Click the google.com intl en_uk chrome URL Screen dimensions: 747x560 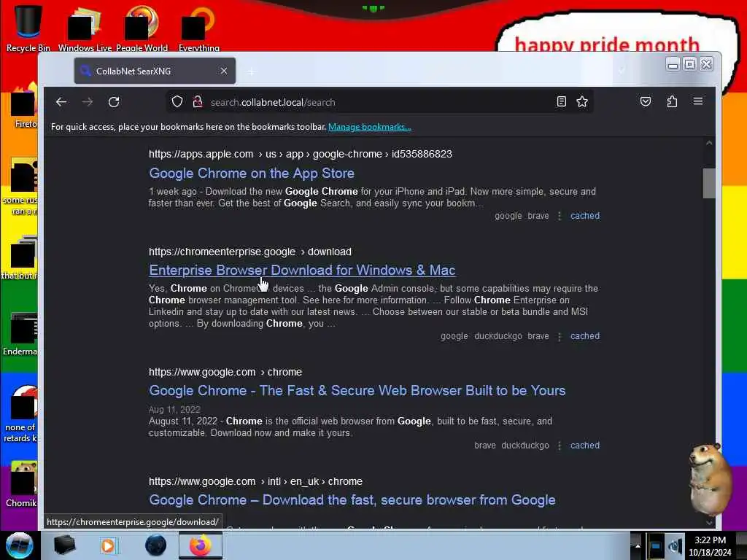coord(255,482)
